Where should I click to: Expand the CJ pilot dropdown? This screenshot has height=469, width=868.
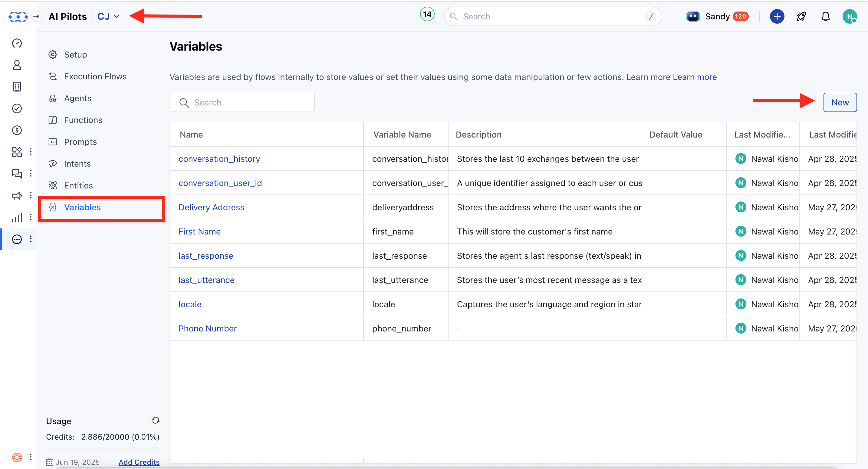pos(108,16)
